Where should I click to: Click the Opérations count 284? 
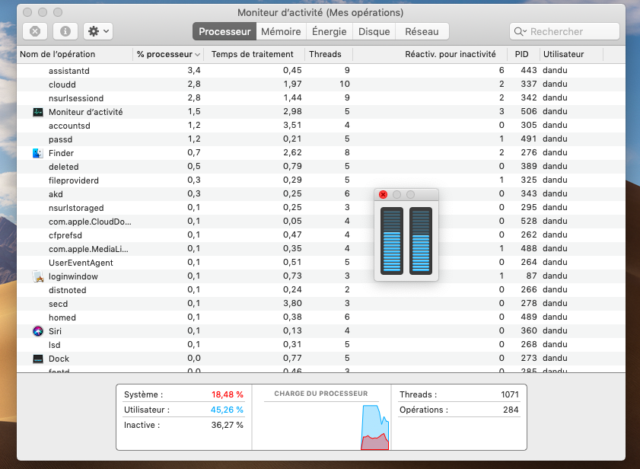[511, 410]
